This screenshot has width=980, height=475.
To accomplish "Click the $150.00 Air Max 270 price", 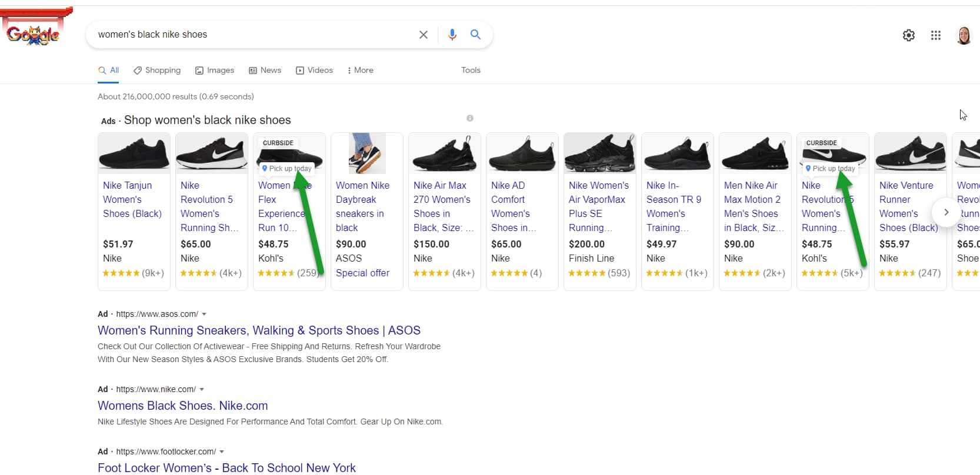I will tap(431, 244).
